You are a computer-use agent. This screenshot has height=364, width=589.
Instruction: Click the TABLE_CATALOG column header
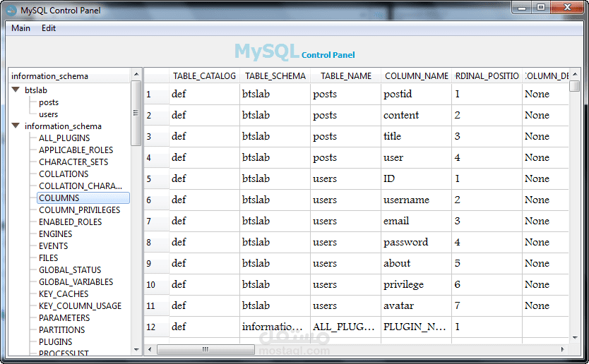click(x=204, y=76)
